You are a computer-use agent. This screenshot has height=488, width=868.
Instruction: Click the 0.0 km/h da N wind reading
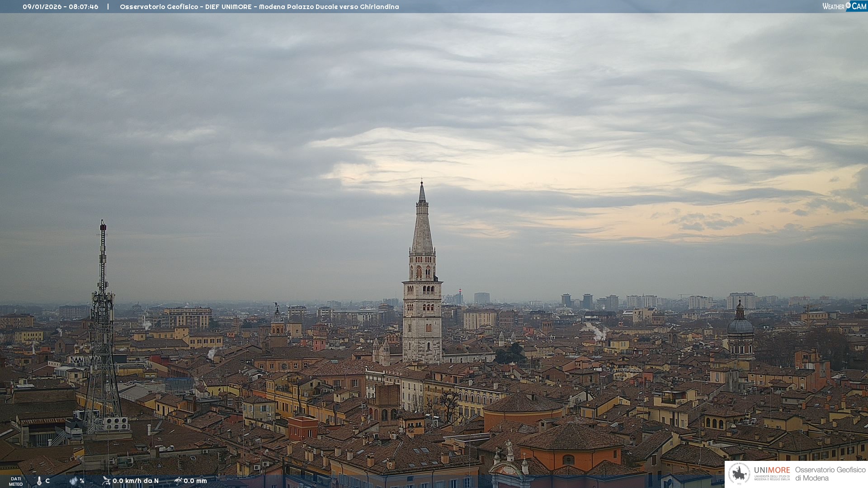[x=136, y=481]
